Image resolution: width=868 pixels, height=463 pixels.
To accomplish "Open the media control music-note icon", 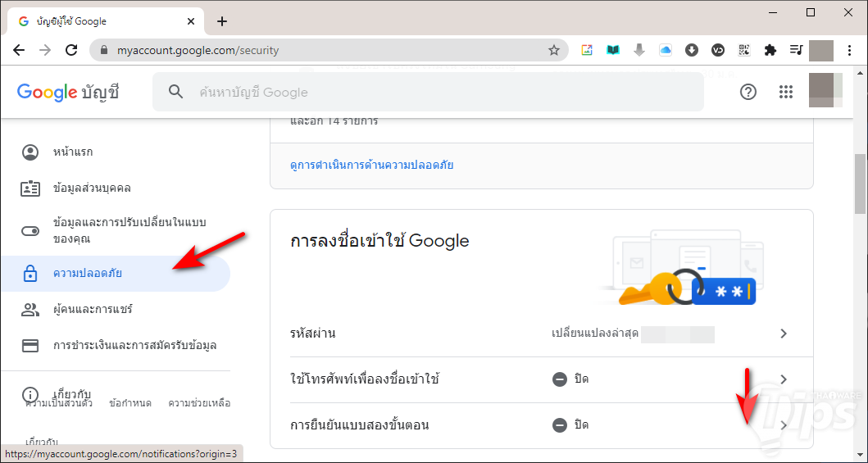I will pos(796,50).
